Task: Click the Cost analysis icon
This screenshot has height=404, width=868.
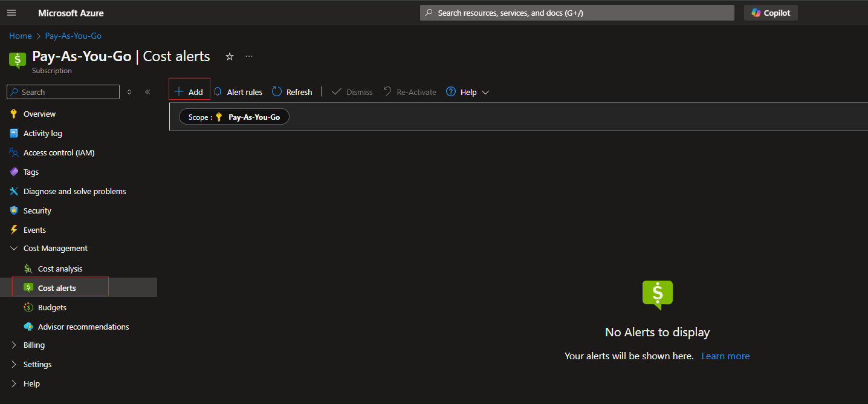Action: point(28,269)
